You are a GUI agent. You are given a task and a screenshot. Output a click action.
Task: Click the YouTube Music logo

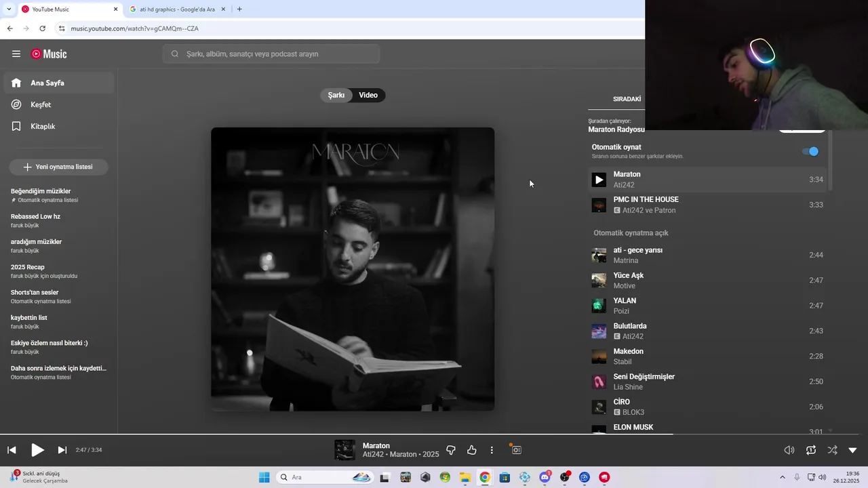click(x=49, y=54)
